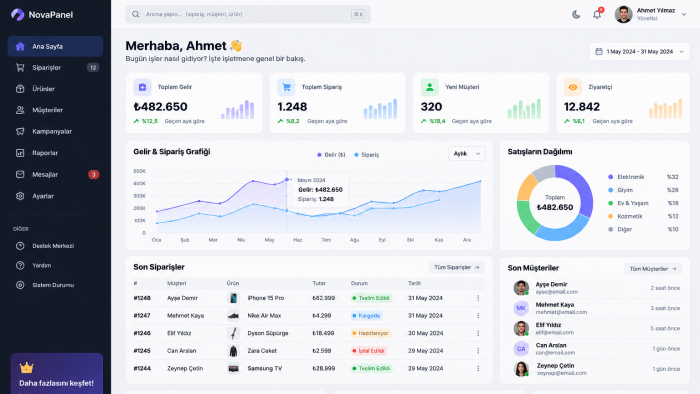Focus the Arama yapın search field
Image resolution: width=700 pixels, height=394 pixels.
[x=248, y=14]
